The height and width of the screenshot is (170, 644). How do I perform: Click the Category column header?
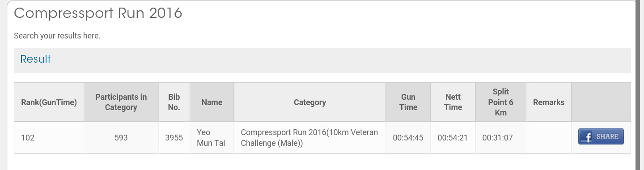click(x=310, y=102)
